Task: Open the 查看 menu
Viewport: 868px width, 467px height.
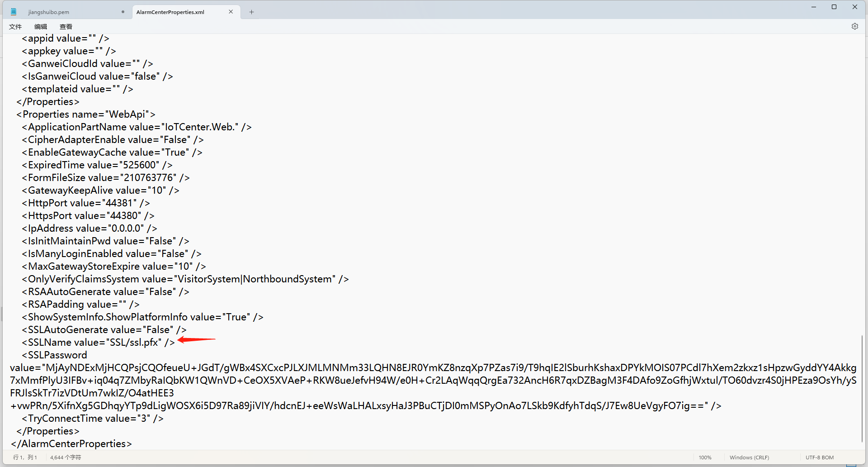Action: (x=66, y=27)
